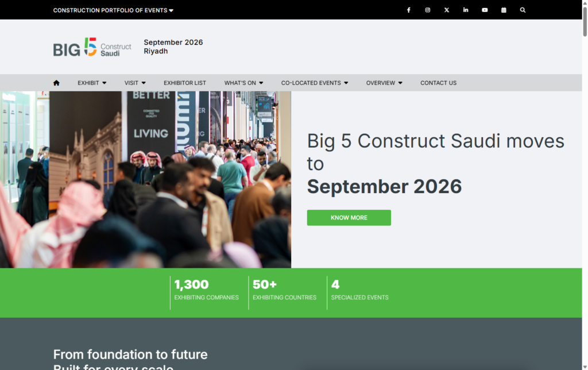Open the Exhibitor List page
This screenshot has width=588, height=370.
point(184,83)
